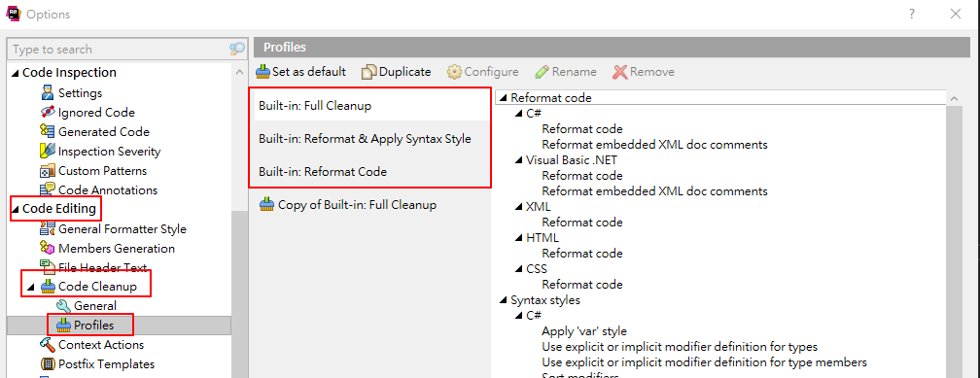
Task: Select modifier definition for type members item
Action: [x=704, y=362]
